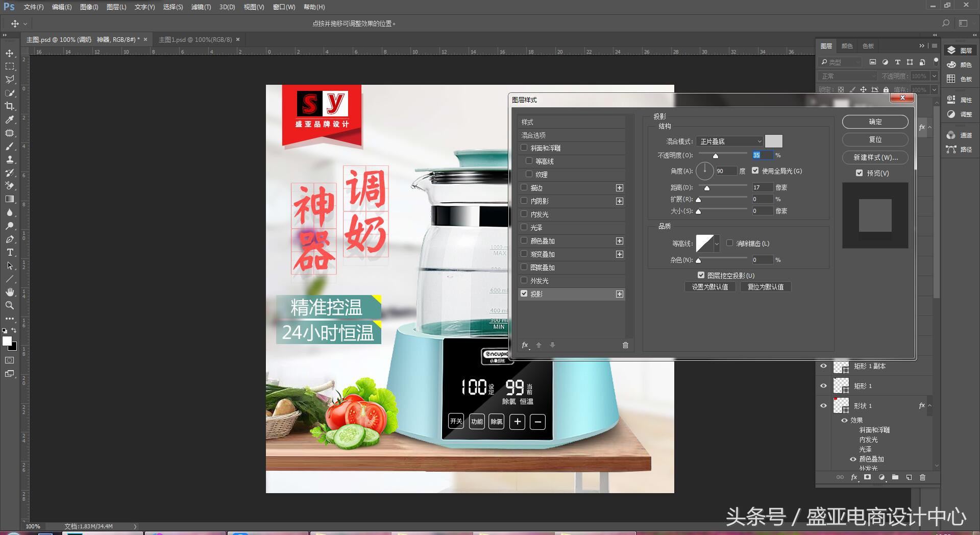
Task: Uncheck 使用全局光 in the drop shadow settings
Action: tap(755, 171)
